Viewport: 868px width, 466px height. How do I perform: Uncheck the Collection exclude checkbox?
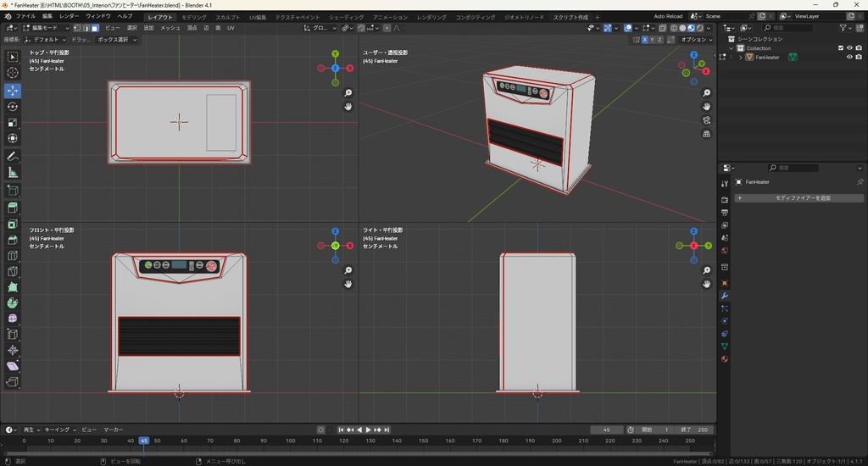[841, 48]
